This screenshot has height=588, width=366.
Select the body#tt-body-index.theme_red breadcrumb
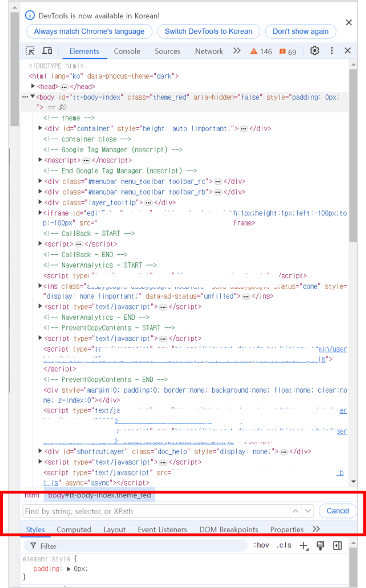[x=99, y=495]
